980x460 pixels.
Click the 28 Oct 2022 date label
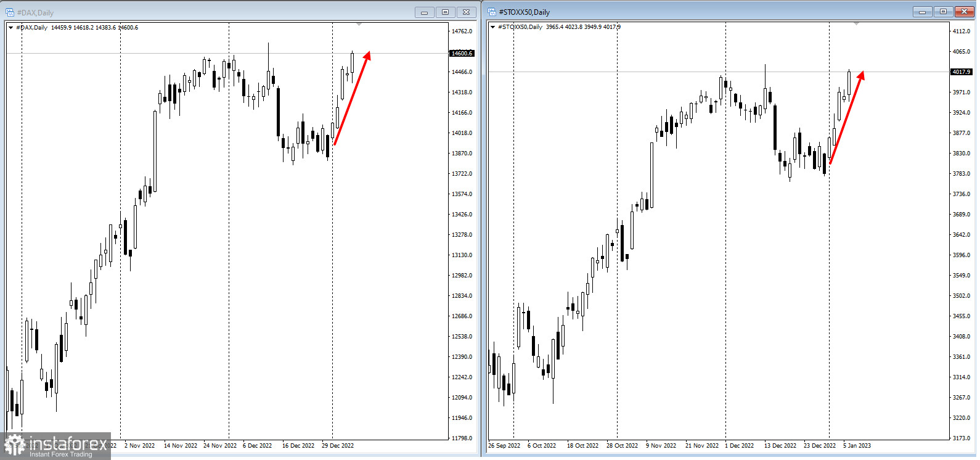point(622,446)
